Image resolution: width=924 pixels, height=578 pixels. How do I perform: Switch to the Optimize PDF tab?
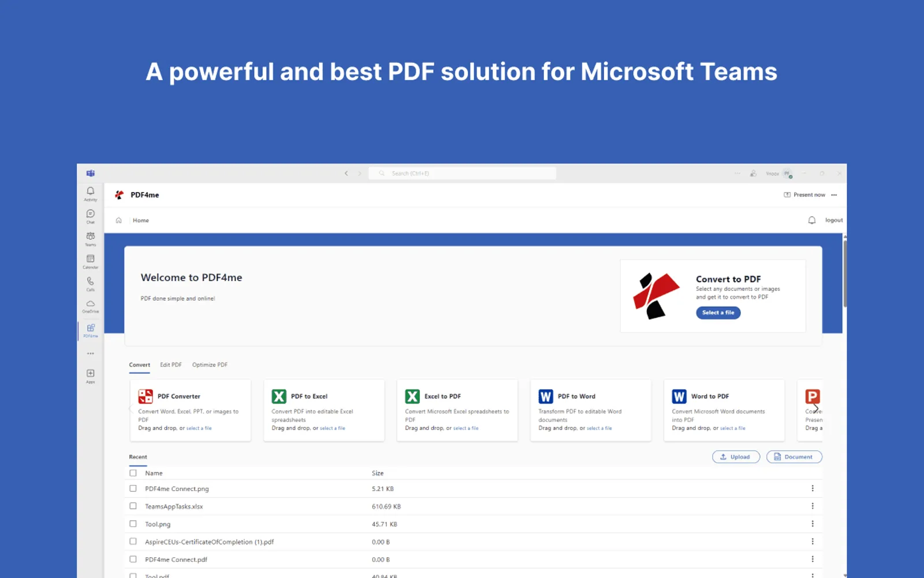pos(210,365)
